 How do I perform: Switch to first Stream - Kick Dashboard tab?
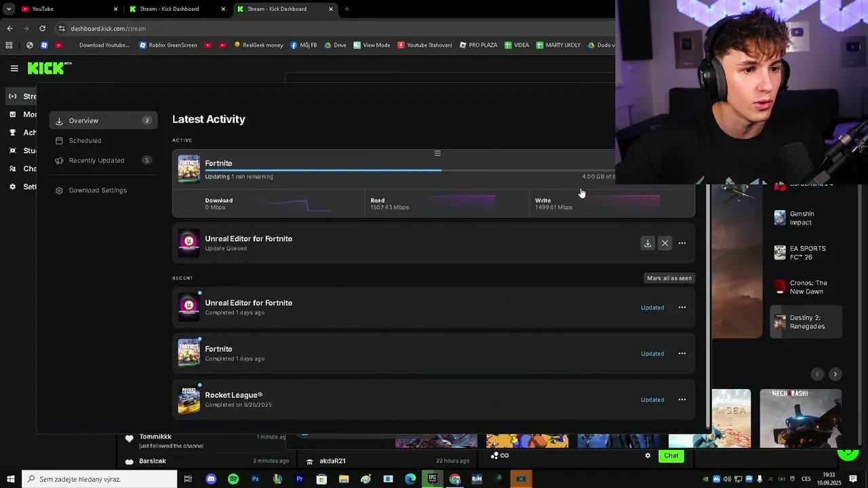pos(176,9)
